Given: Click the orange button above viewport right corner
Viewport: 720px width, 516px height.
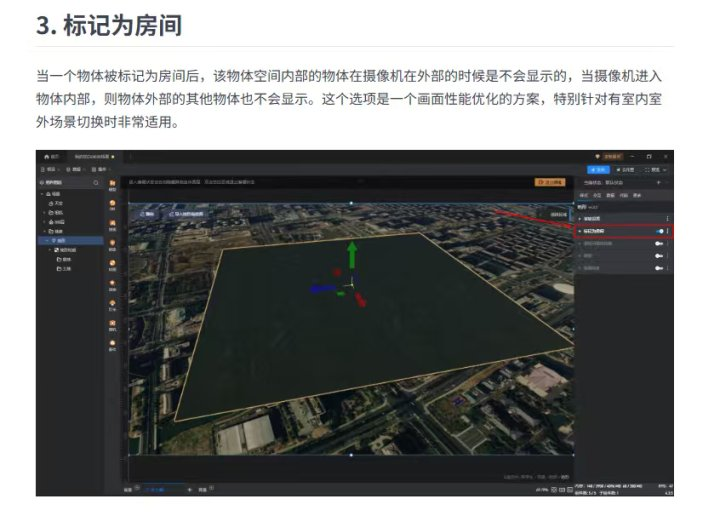Looking at the screenshot, I should 550,182.
